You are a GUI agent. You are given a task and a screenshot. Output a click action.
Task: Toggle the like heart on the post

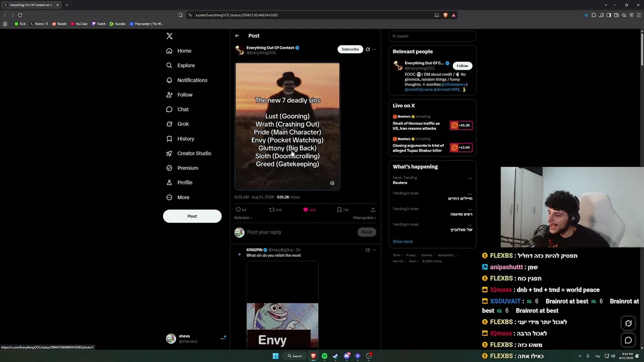point(305,210)
